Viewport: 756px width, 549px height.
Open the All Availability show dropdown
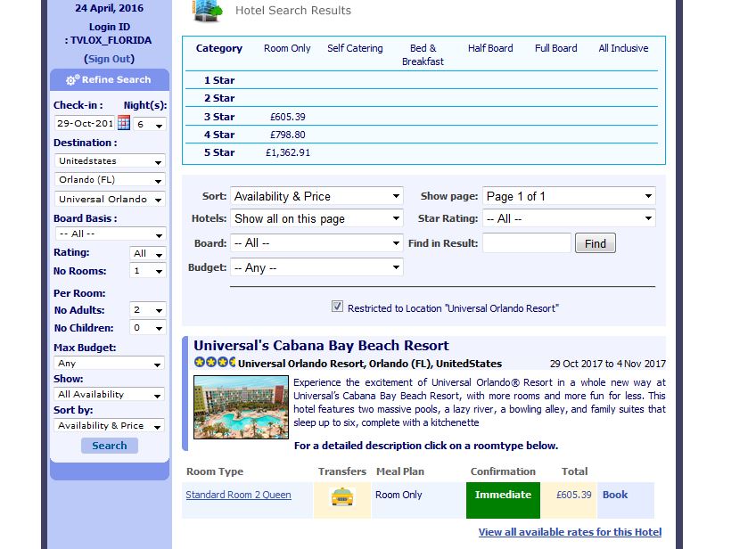point(109,394)
